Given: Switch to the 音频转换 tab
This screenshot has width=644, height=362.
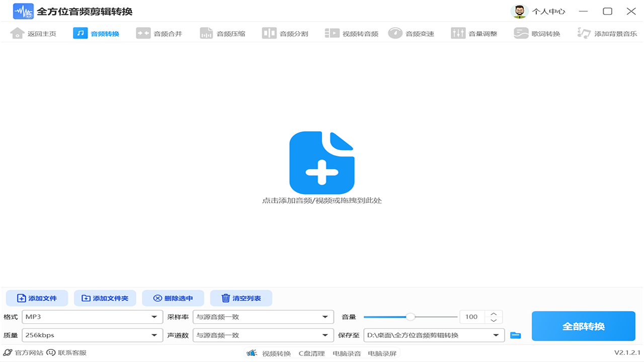Looking at the screenshot, I should pos(97,33).
